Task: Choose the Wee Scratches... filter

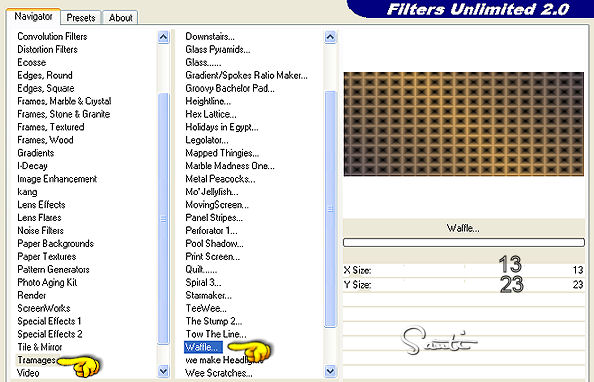Action: 219,373
